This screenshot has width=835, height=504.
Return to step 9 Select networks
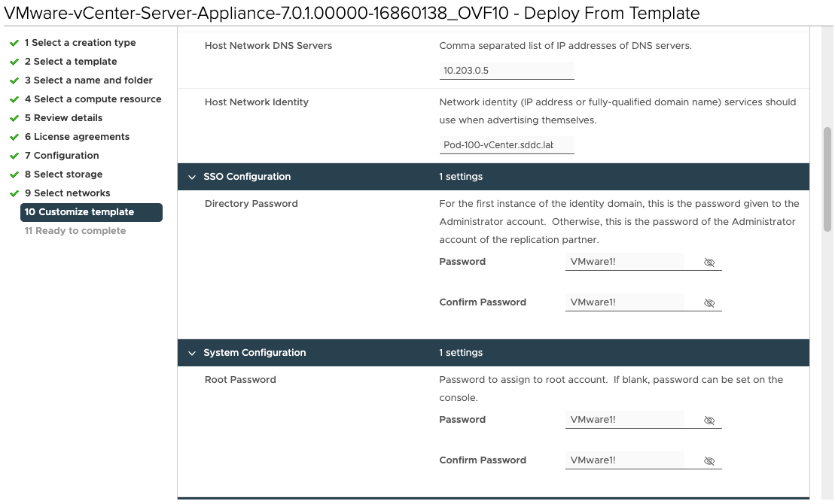[67, 193]
